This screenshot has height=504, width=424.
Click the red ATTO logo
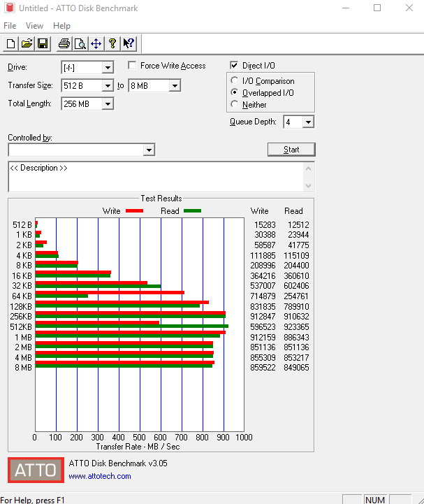[36, 470]
